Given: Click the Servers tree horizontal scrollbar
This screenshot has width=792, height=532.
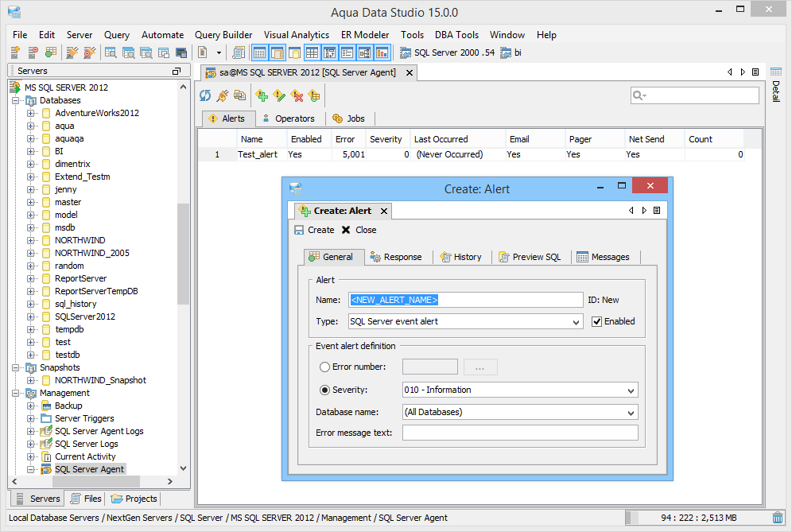Looking at the screenshot, I should coord(96,481).
